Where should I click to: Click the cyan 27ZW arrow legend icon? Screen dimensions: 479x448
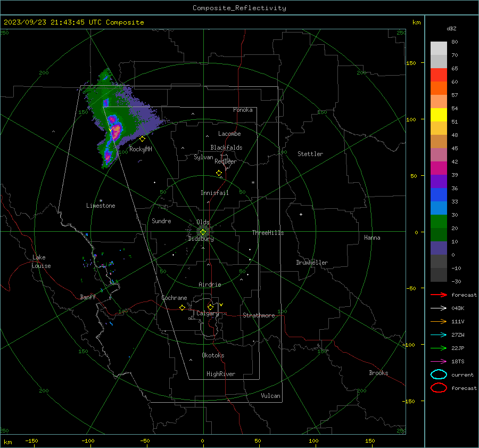pos(439,335)
